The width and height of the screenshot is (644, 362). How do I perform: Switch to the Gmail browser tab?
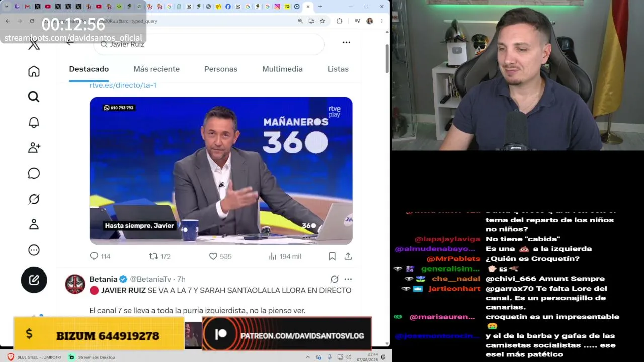point(27,7)
